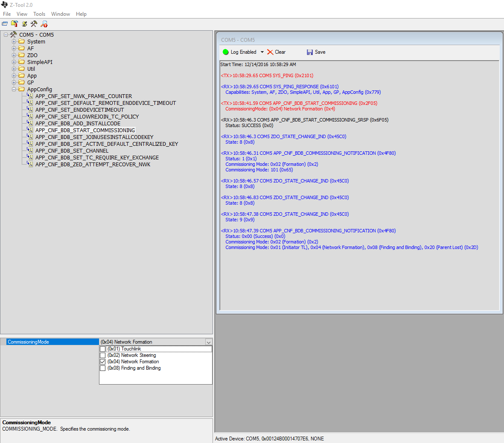Check the (0x02) Network Steering checkbox

tap(103, 355)
